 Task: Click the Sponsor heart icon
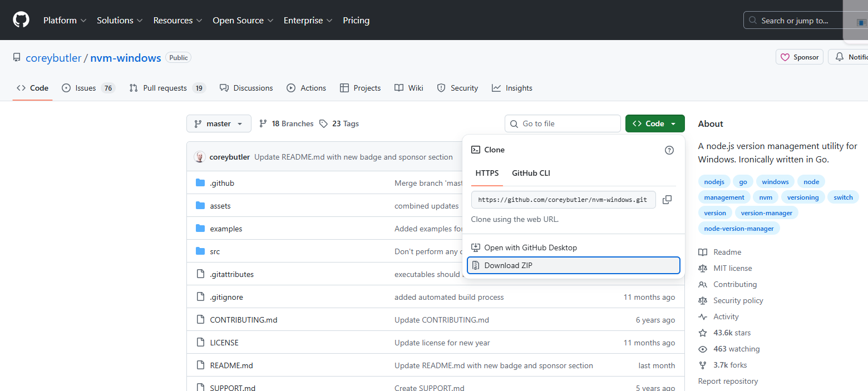(785, 57)
